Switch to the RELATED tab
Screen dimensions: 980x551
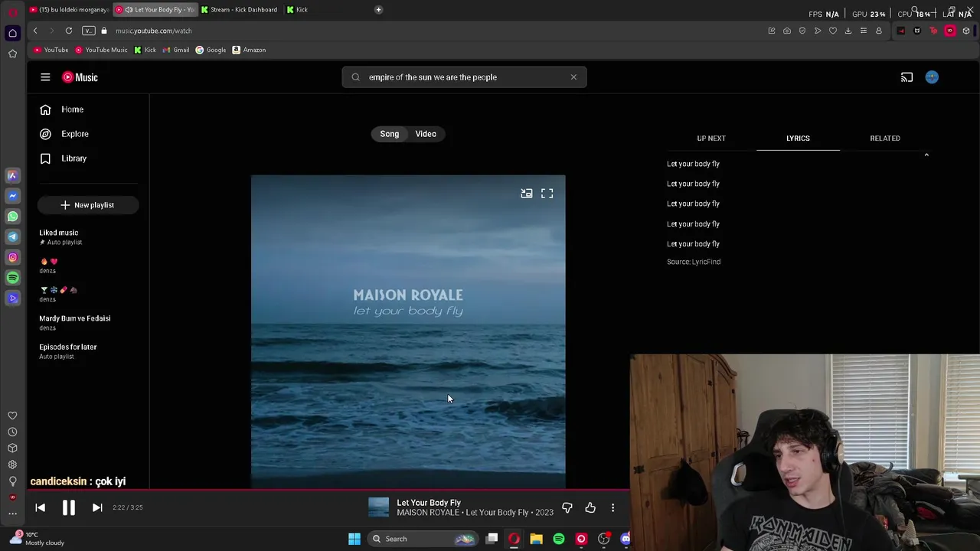click(x=885, y=139)
